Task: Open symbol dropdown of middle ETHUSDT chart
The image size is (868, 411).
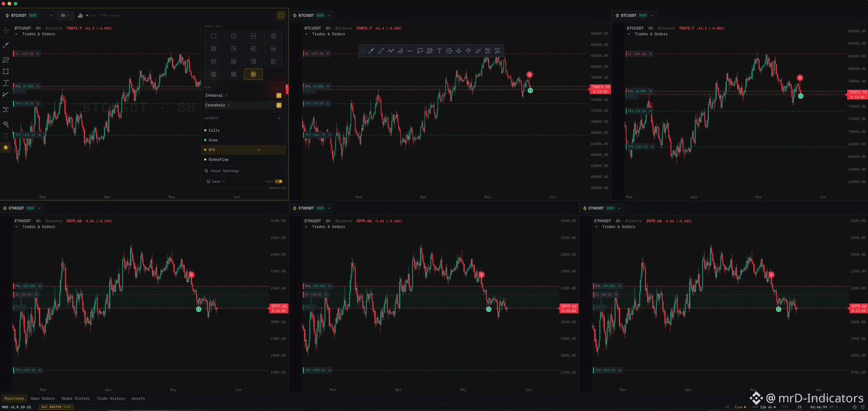Action: click(x=312, y=208)
